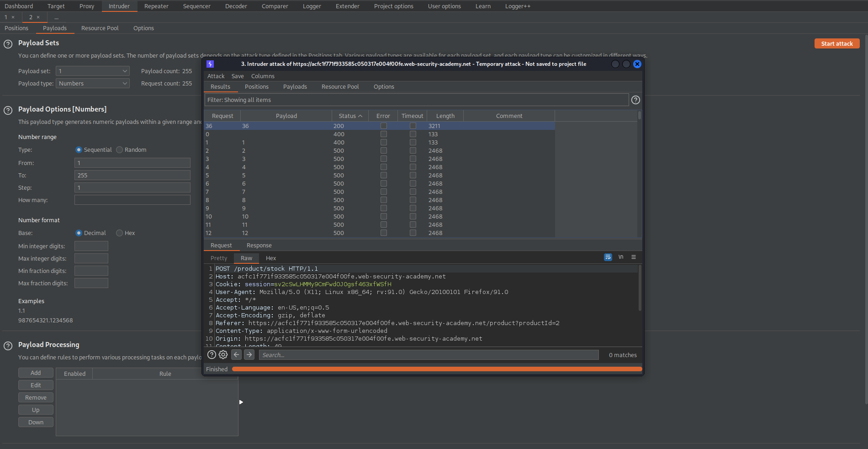
Task: Toggle word wrap icon in request viewer
Action: click(x=608, y=257)
